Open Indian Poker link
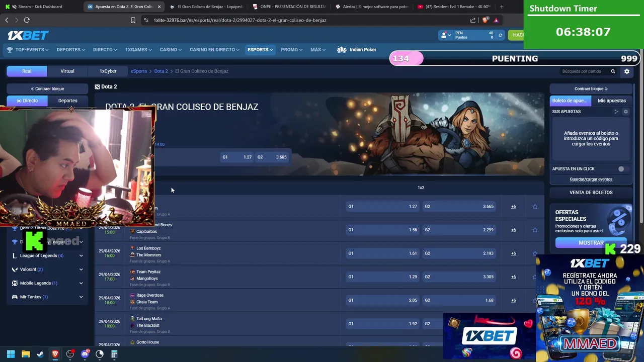 pos(357,50)
